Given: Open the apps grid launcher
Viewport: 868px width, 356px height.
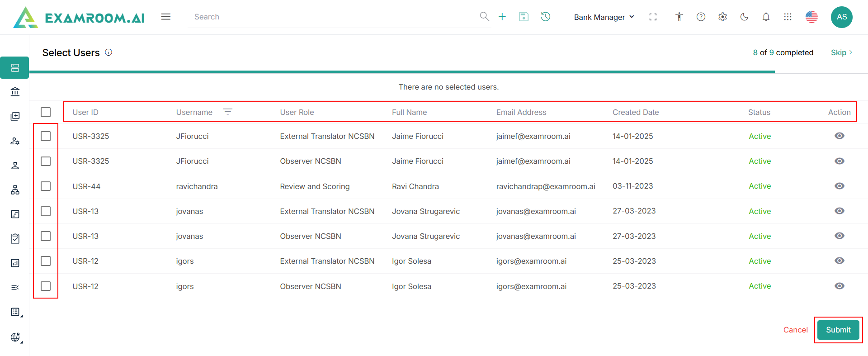Looking at the screenshot, I should 788,17.
